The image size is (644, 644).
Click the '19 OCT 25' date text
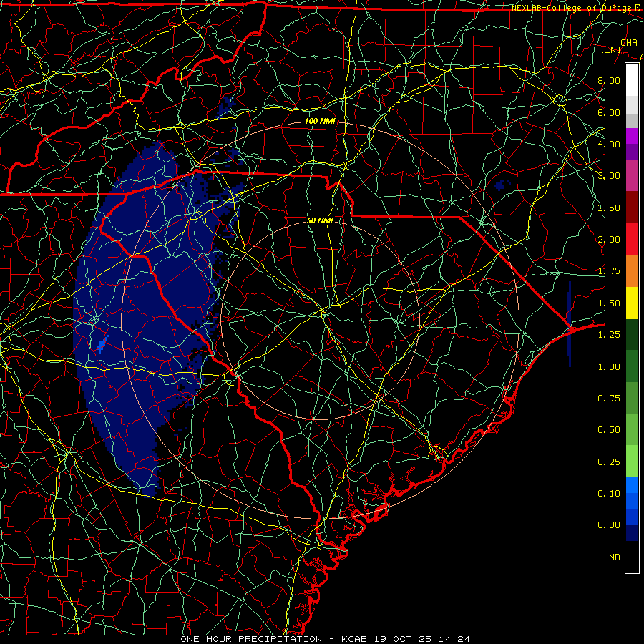click(x=402, y=639)
